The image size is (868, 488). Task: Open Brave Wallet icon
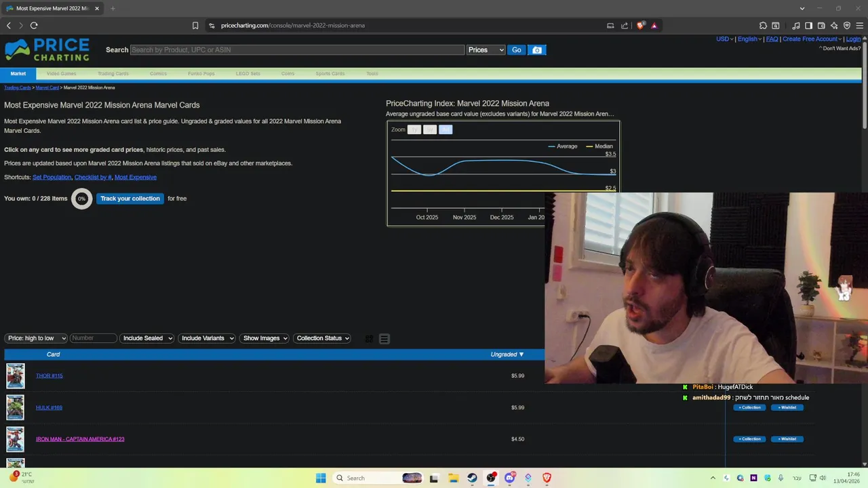pos(821,26)
